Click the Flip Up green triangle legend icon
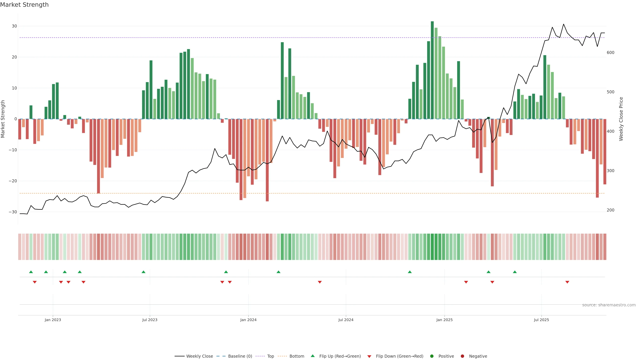Viewport: 644px width, 362px height. click(312, 356)
